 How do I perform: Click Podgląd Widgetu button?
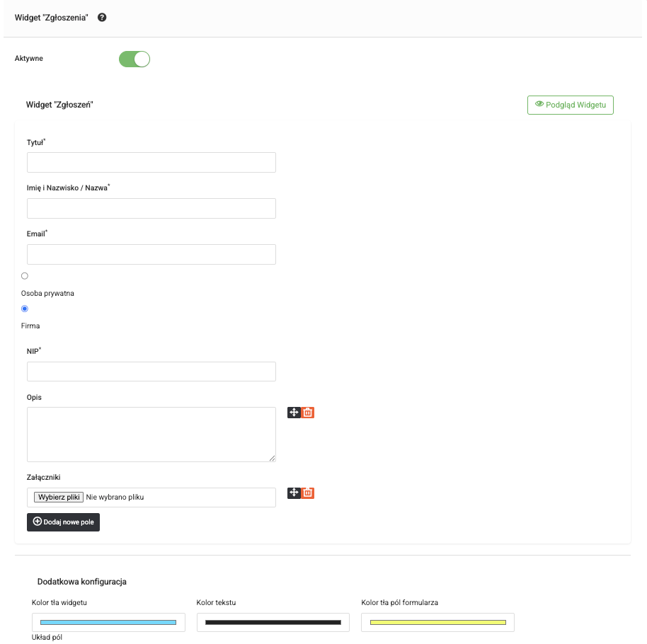point(571,105)
